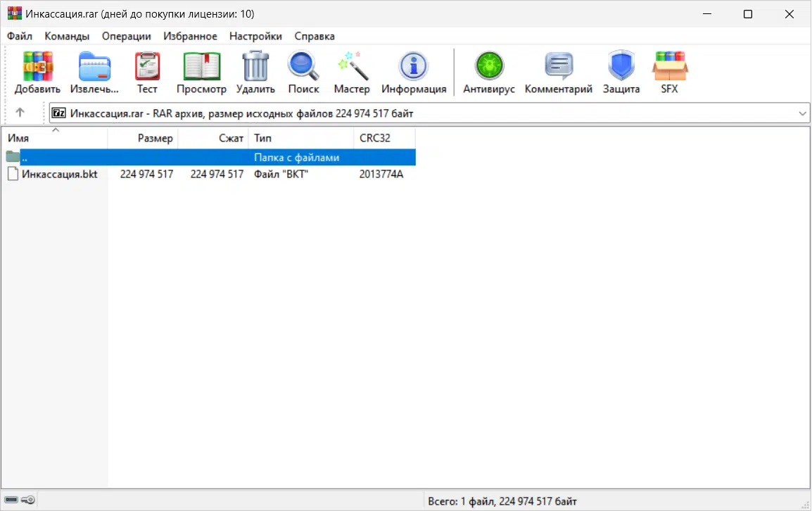This screenshot has width=812, height=511.
Task: Click the Удалить trash can icon
Action: (255, 66)
